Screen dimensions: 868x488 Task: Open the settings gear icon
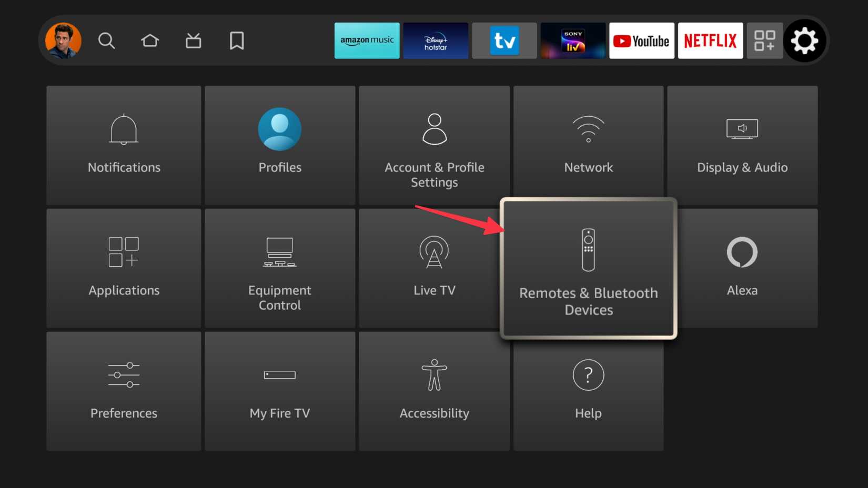(x=804, y=40)
